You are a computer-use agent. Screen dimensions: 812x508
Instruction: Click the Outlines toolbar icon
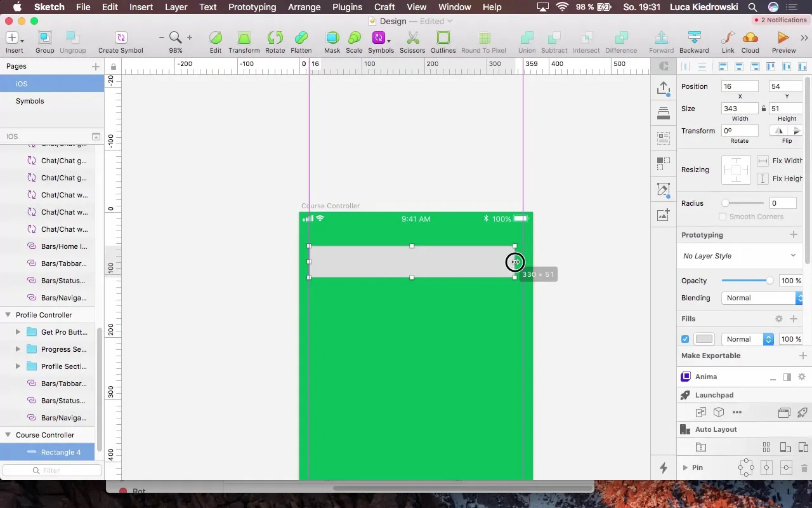point(443,38)
